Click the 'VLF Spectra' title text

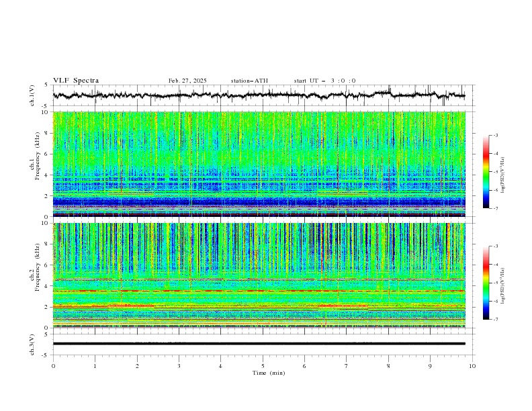pos(76,81)
